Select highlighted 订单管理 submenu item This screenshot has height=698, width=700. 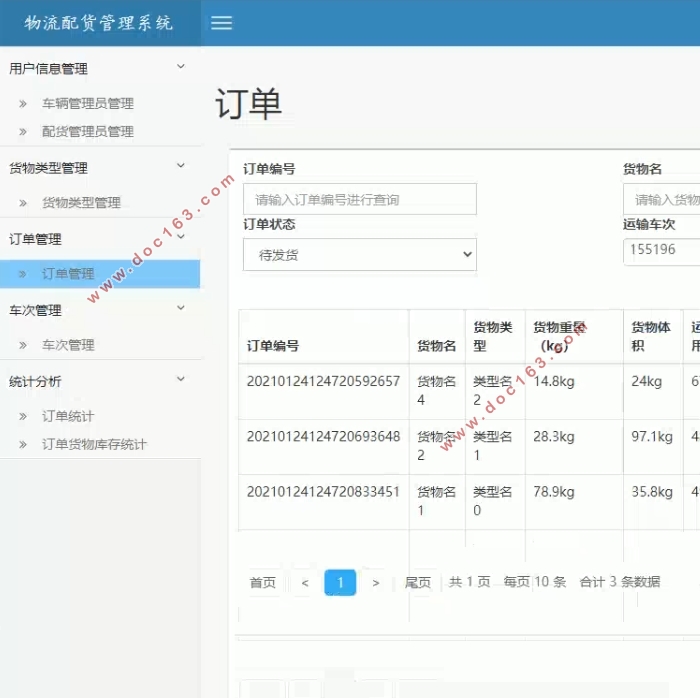(100, 274)
